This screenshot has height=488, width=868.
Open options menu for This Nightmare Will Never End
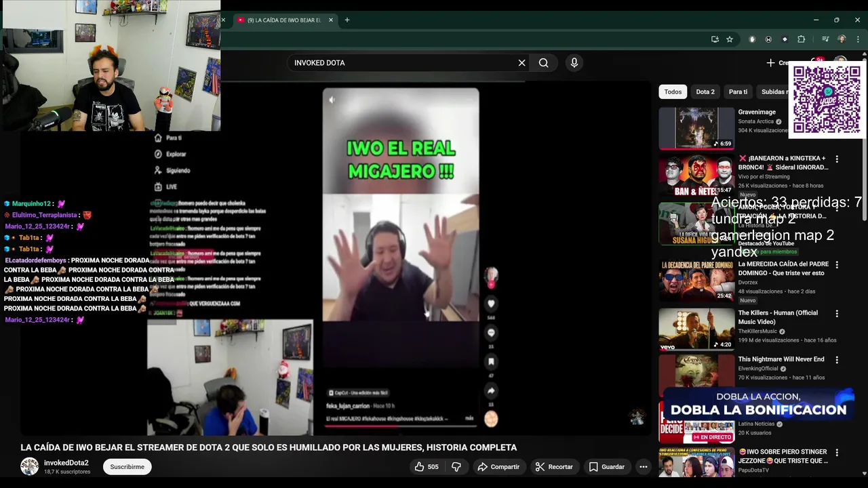click(837, 360)
